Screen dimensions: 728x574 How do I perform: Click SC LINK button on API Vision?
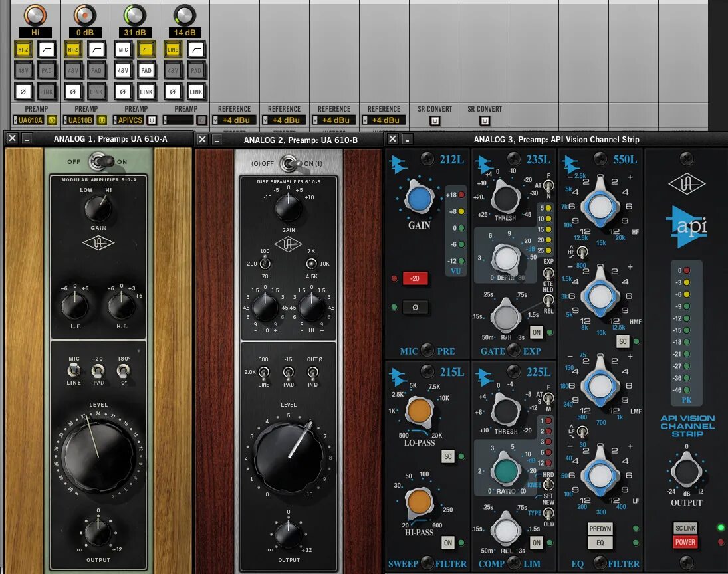685,528
